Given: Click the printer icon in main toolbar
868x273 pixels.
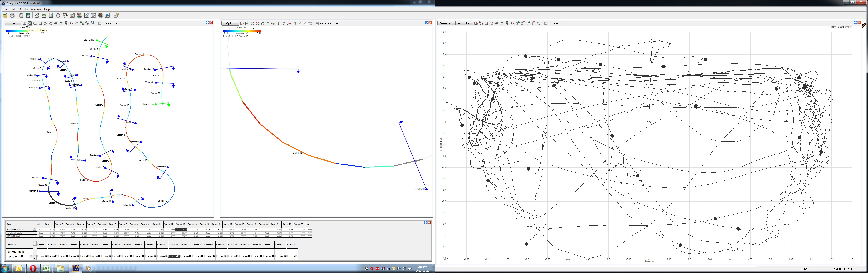Looking at the screenshot, I should click(x=12, y=15).
